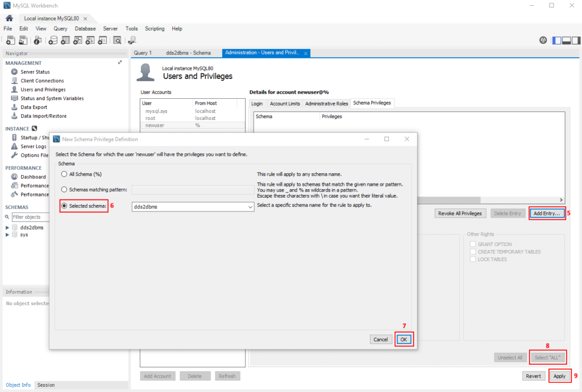Open the Login tab
This screenshot has width=582, height=392.
[x=257, y=103]
